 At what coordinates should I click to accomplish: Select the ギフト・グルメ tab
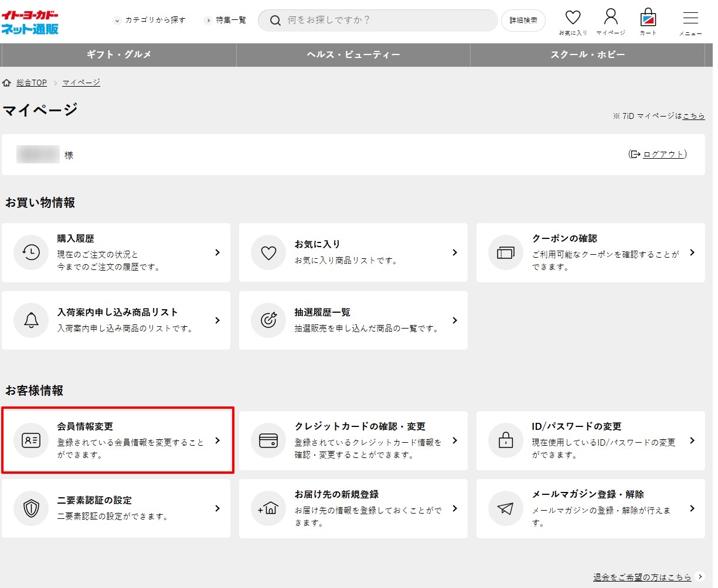(119, 54)
